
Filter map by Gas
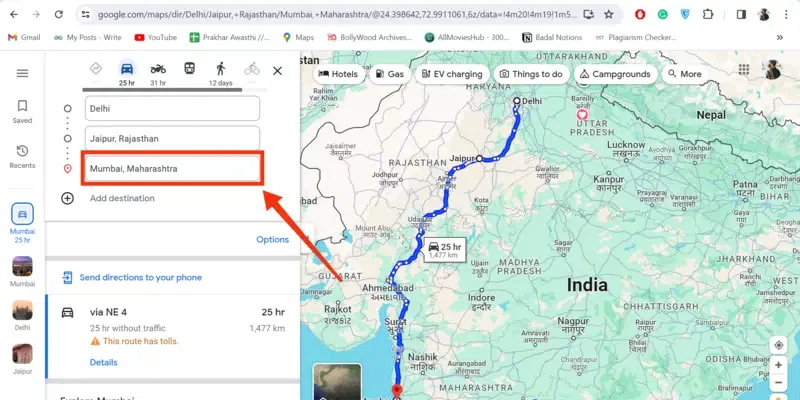[389, 74]
